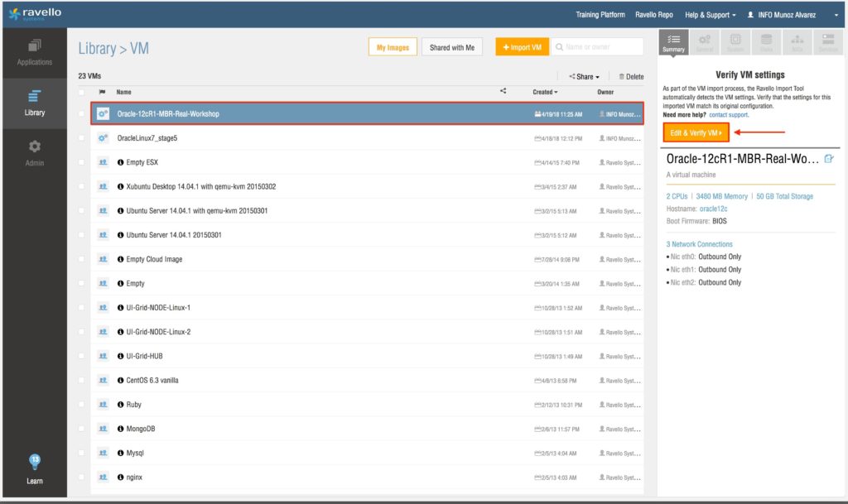Open the Help & Support menu
The height and width of the screenshot is (504, 848).
[x=710, y=15]
